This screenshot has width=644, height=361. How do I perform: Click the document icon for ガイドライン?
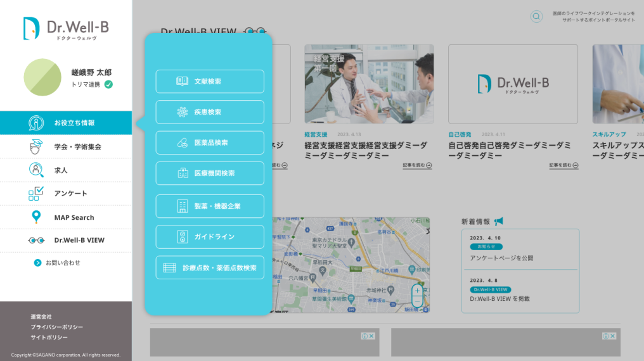(183, 237)
